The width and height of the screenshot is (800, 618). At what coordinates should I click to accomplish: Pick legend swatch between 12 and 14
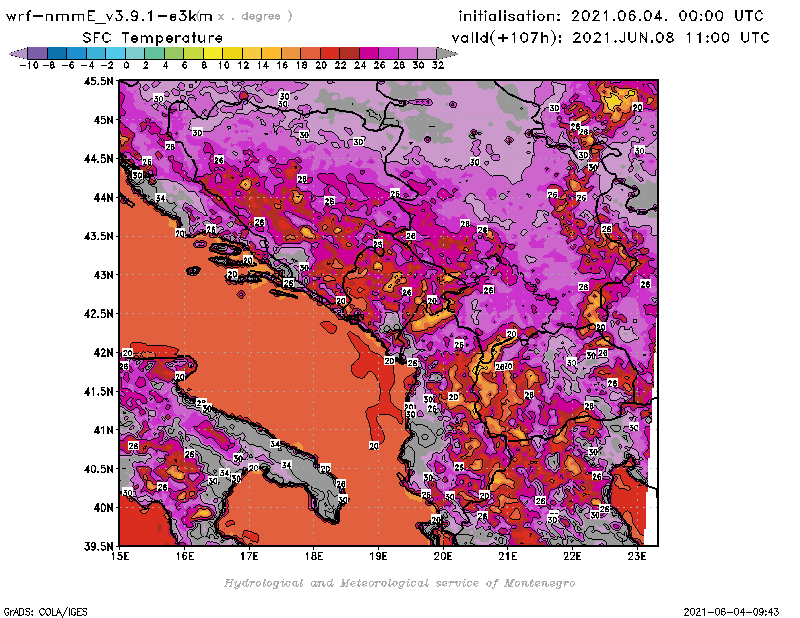tap(252, 54)
